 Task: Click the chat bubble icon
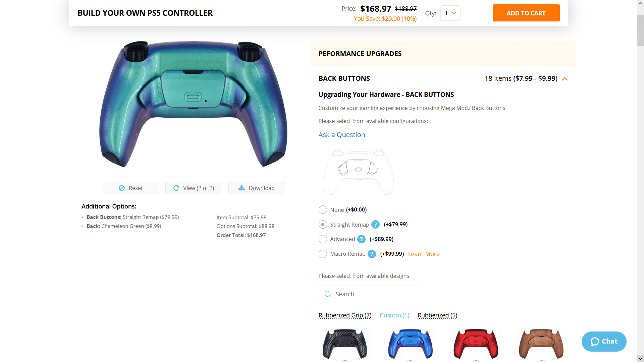coord(595,342)
